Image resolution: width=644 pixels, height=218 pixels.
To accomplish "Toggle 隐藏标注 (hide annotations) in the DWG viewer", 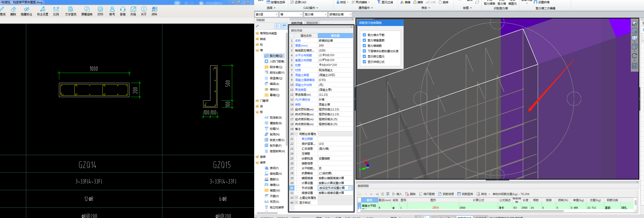I will [26, 11].
